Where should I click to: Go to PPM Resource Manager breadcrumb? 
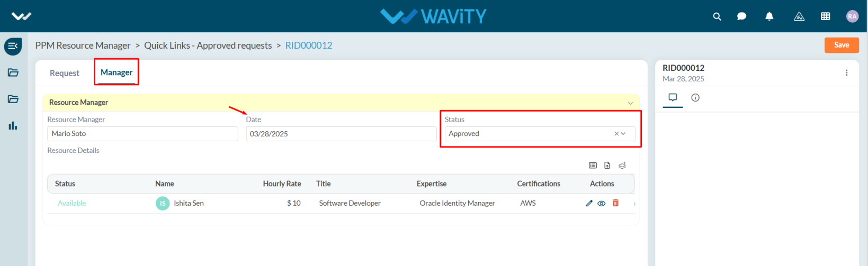[83, 45]
